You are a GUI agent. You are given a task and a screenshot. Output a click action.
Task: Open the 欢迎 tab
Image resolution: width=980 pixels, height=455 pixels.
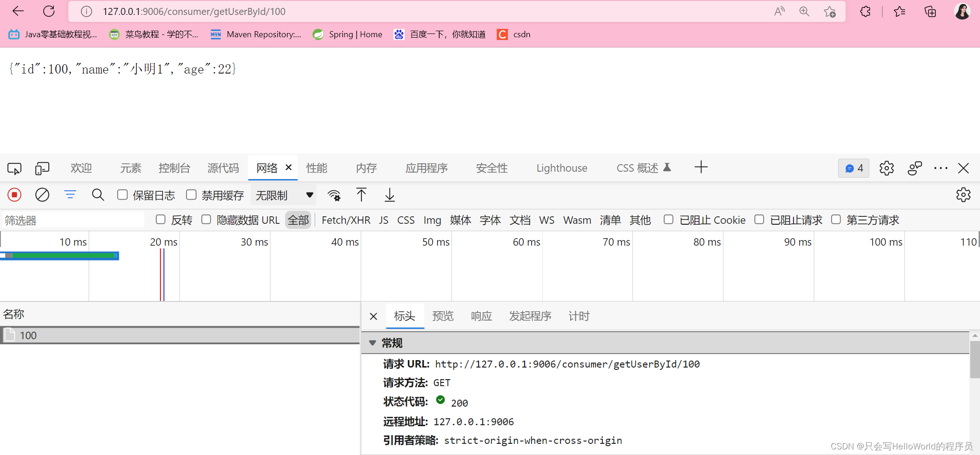coord(81,168)
